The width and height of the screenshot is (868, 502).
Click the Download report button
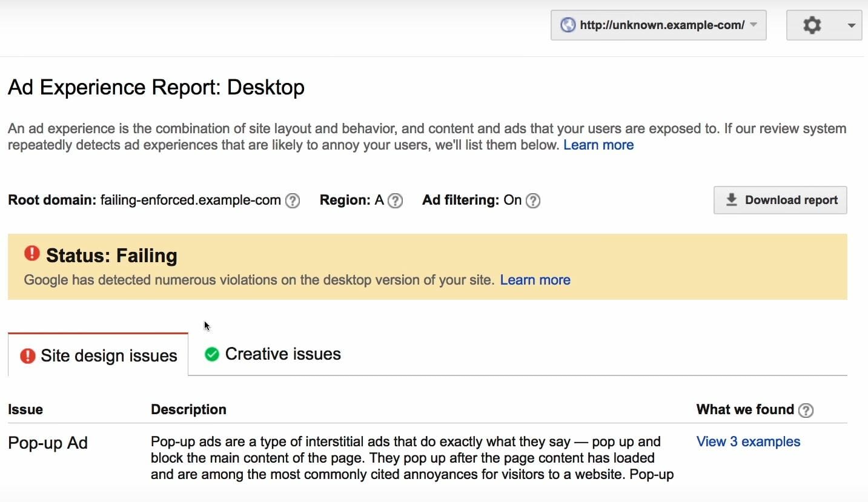click(780, 200)
